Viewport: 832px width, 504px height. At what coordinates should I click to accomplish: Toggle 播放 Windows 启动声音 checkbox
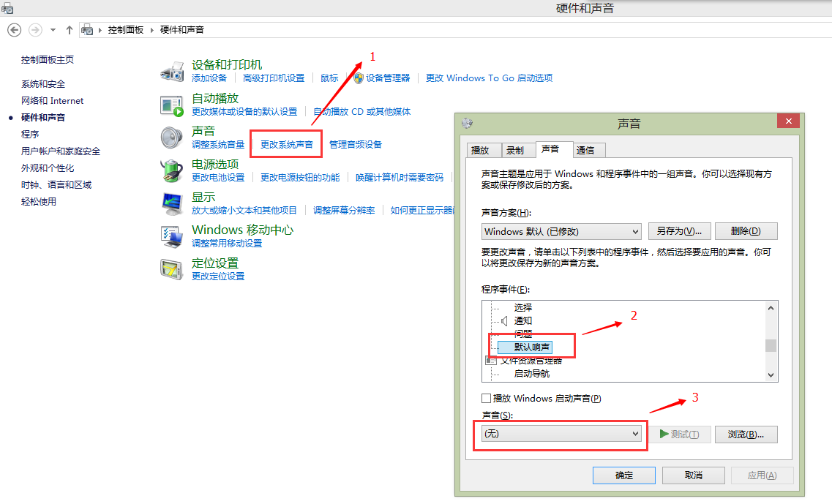tap(486, 398)
